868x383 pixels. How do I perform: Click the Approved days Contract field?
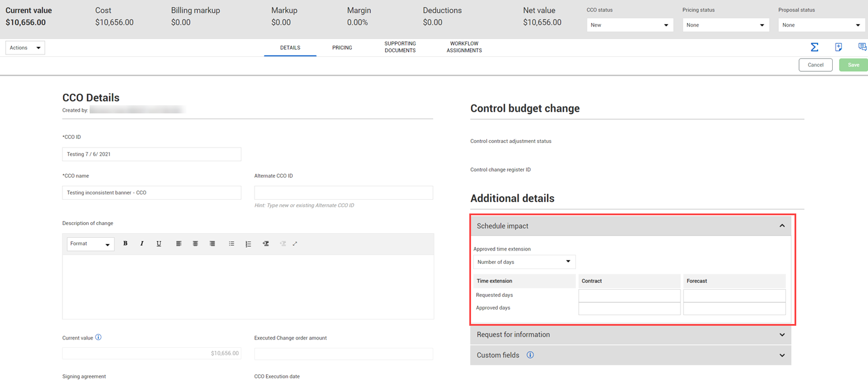pyautogui.click(x=630, y=308)
